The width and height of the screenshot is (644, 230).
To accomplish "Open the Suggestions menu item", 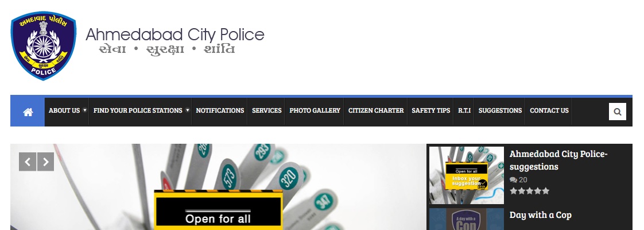I will pos(500,110).
